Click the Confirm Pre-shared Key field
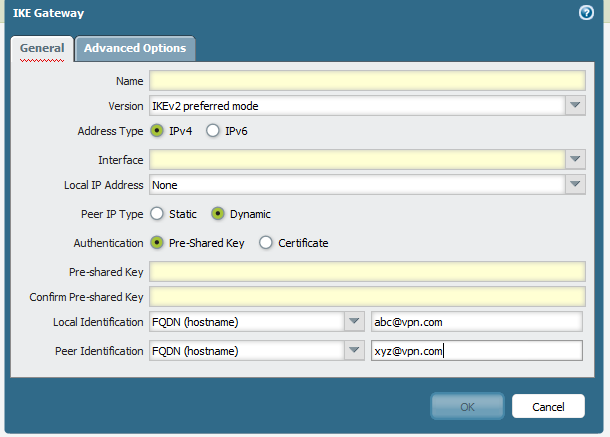The width and height of the screenshot is (610, 437). point(366,297)
